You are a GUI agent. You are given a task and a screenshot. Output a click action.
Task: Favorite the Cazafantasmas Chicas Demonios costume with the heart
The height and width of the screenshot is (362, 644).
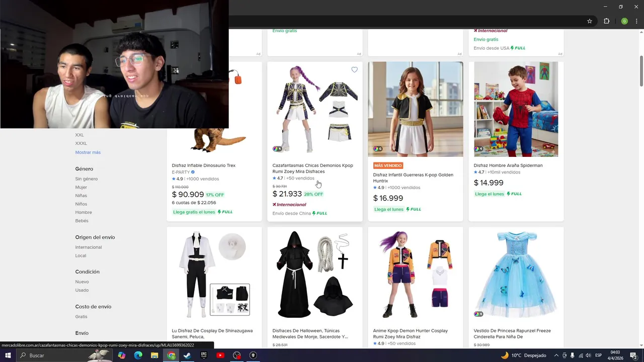click(x=354, y=70)
